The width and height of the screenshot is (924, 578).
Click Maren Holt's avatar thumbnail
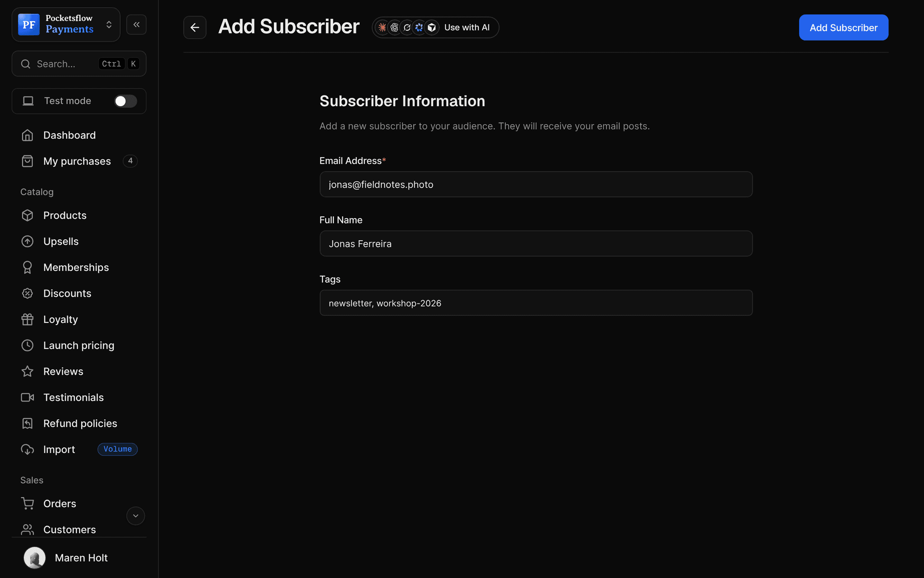tap(35, 558)
